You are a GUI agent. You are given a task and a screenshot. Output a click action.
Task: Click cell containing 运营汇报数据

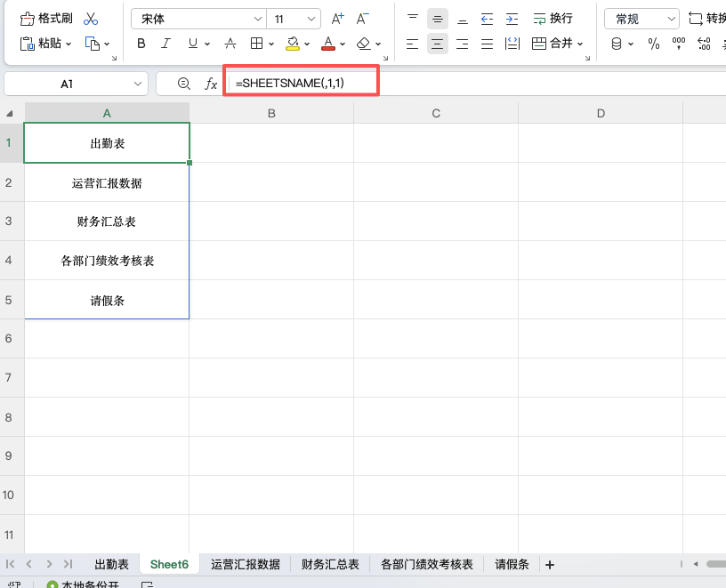click(x=107, y=183)
